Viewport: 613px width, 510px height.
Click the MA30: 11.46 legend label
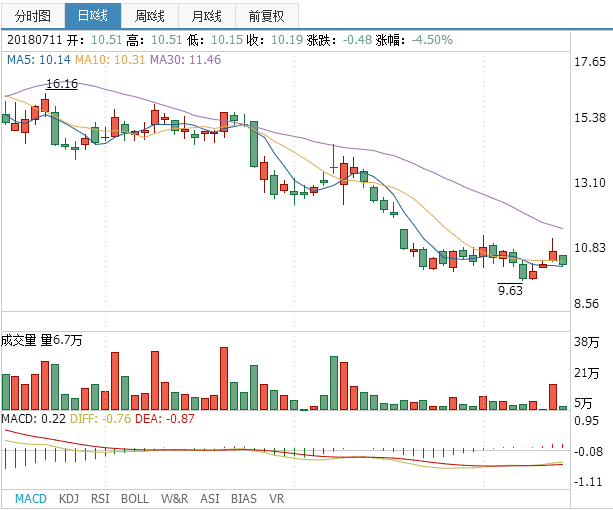click(x=186, y=60)
